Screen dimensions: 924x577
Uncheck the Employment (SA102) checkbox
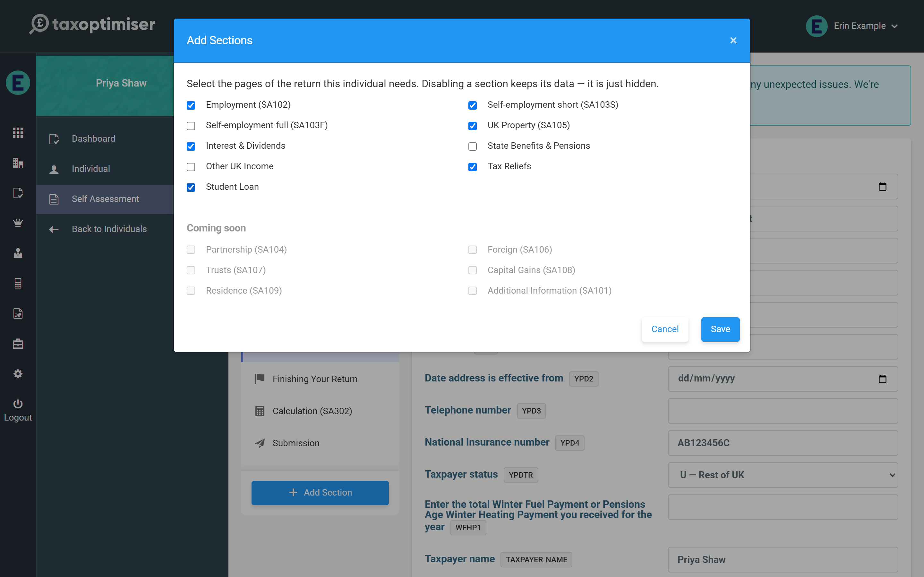coord(191,105)
